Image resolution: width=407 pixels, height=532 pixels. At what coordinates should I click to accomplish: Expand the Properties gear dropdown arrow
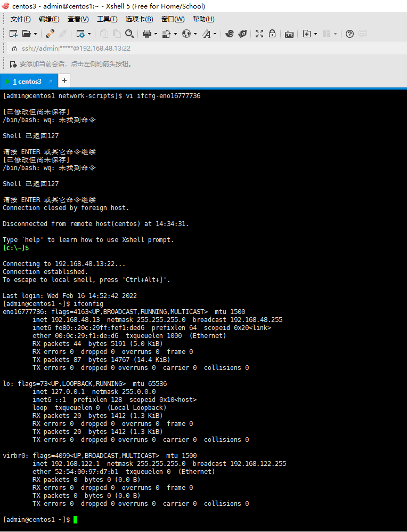(x=89, y=34)
